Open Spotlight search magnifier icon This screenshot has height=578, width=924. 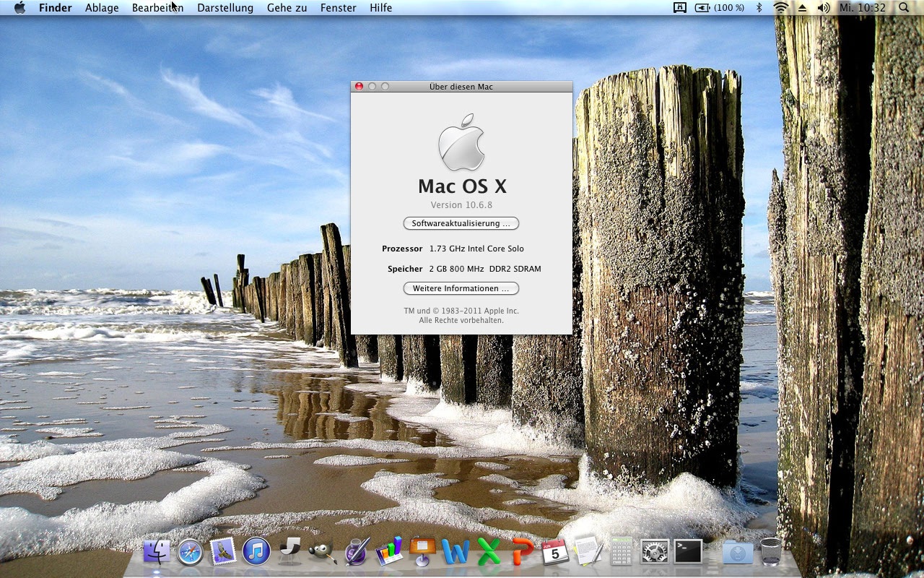904,8
